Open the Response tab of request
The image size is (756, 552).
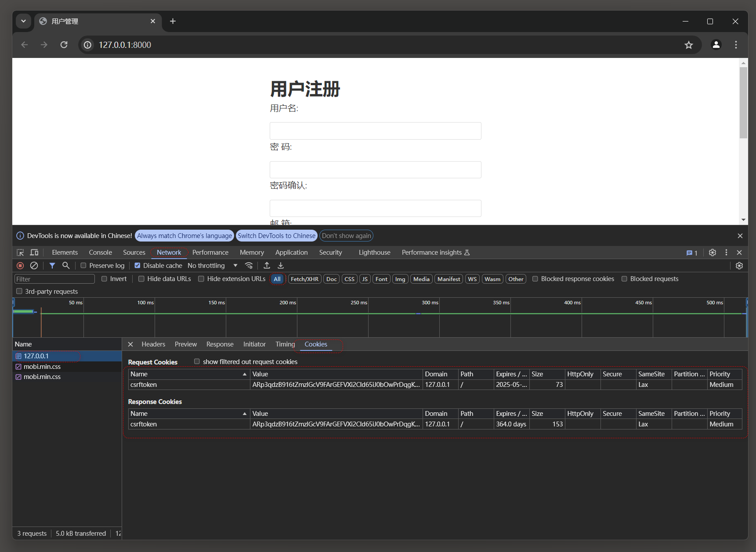click(220, 344)
